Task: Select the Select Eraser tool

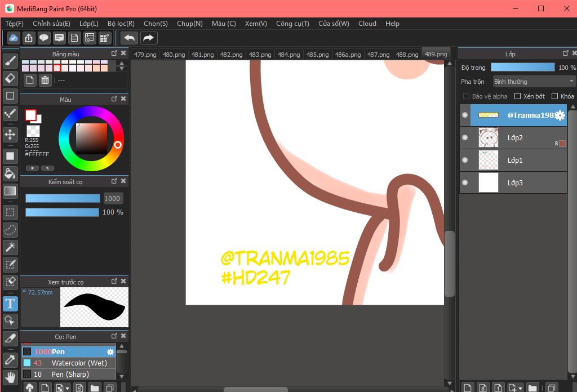Action: [10, 282]
